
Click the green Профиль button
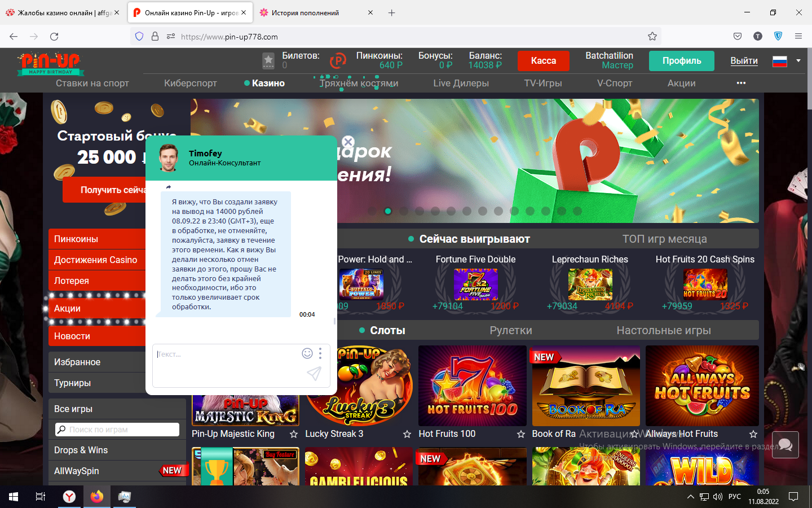click(x=682, y=60)
